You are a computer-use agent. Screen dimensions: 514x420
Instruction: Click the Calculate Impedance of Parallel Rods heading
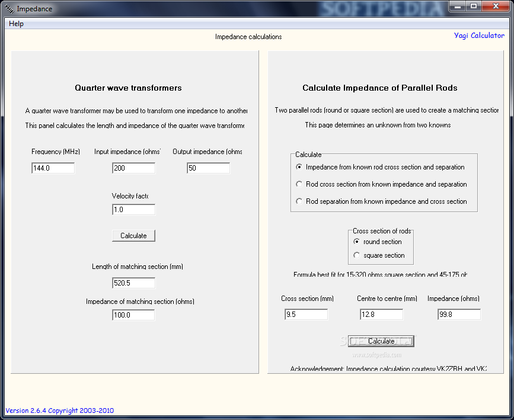(x=379, y=88)
